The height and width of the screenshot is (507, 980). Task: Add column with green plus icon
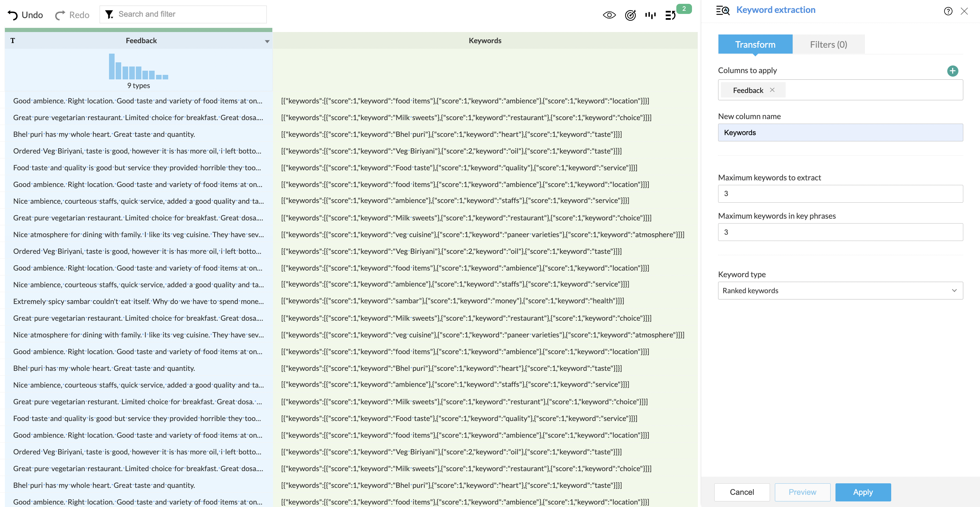tap(952, 71)
